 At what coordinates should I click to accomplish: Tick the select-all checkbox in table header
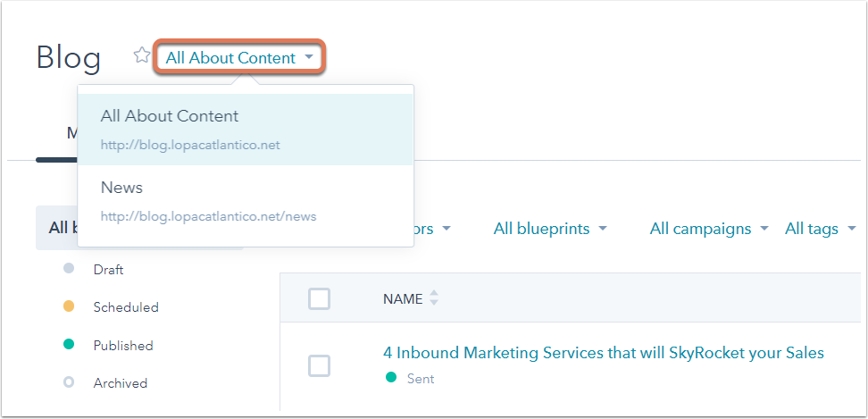point(319,299)
